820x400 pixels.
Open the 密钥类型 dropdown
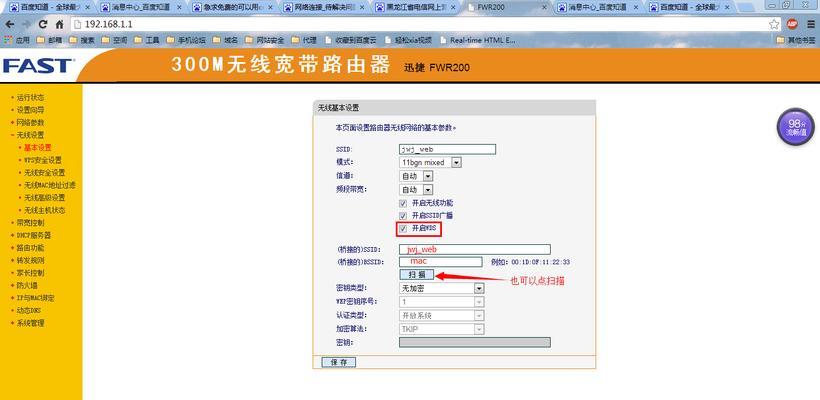coord(441,288)
